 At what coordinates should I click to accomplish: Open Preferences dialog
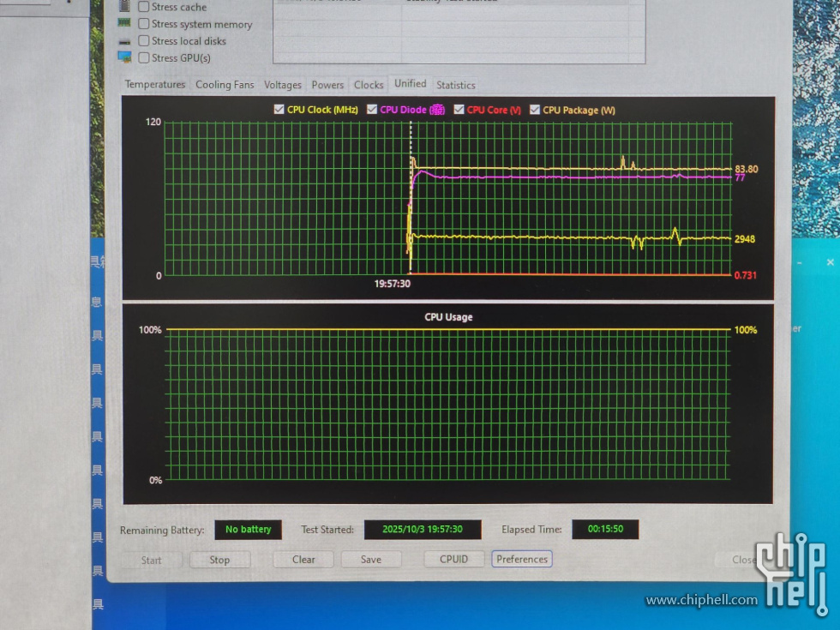click(522, 559)
